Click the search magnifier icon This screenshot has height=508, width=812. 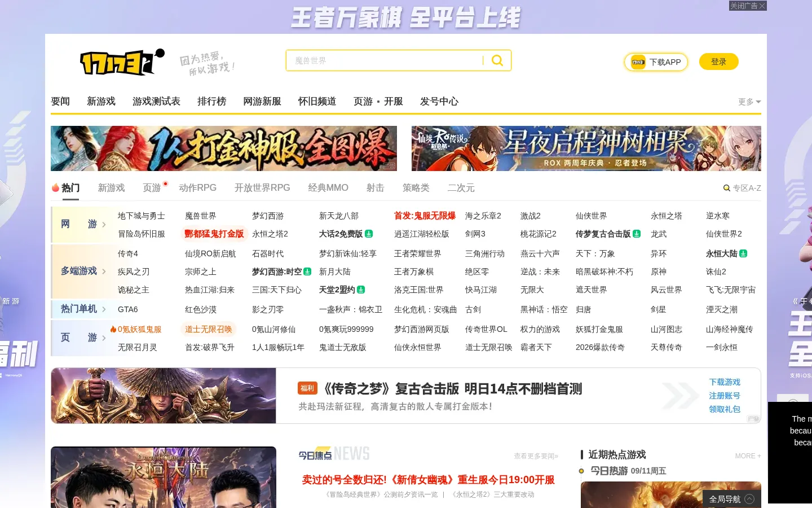[497, 60]
